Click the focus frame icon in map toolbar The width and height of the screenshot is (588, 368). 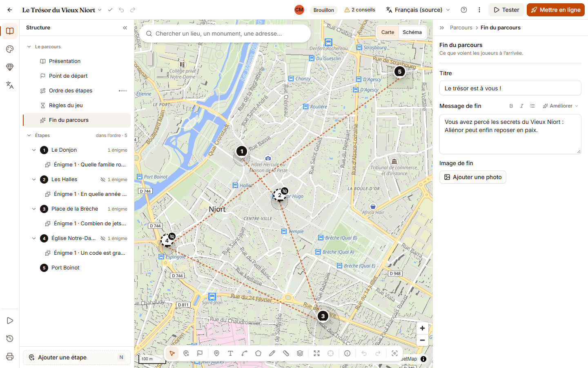[x=395, y=353]
